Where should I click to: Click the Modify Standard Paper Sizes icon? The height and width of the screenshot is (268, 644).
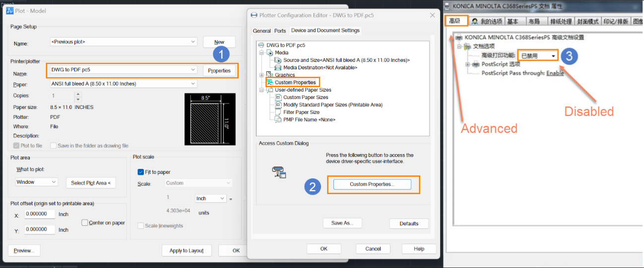278,105
